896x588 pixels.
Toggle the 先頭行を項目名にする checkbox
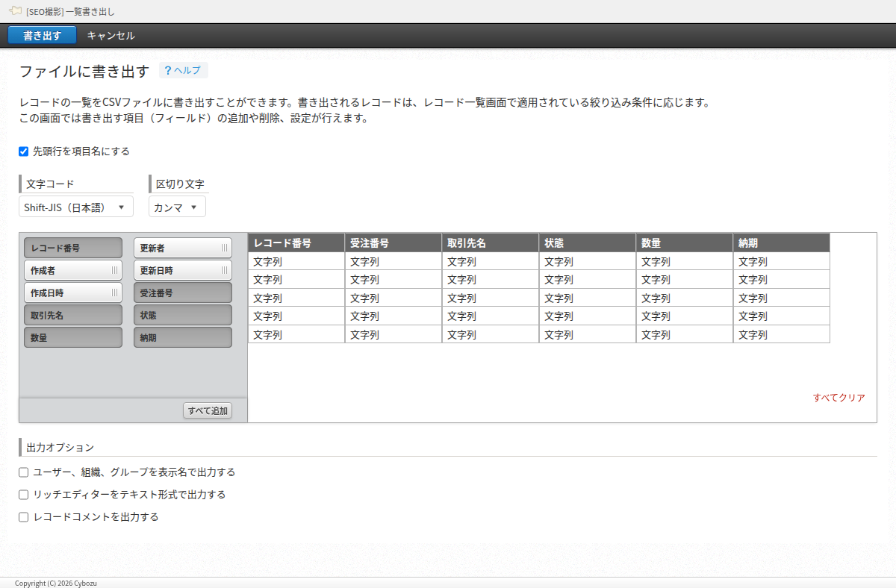point(23,151)
